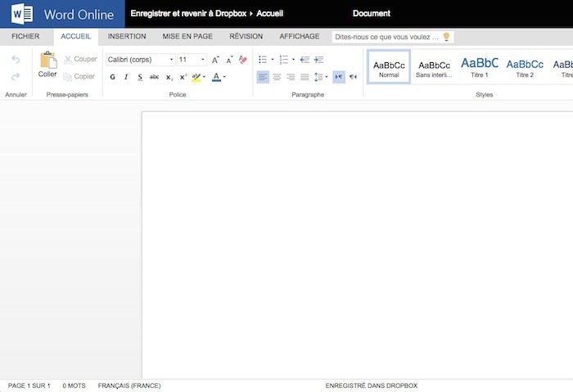The width and height of the screenshot is (573, 392).
Task: Increase paragraph indent
Action: point(318,60)
